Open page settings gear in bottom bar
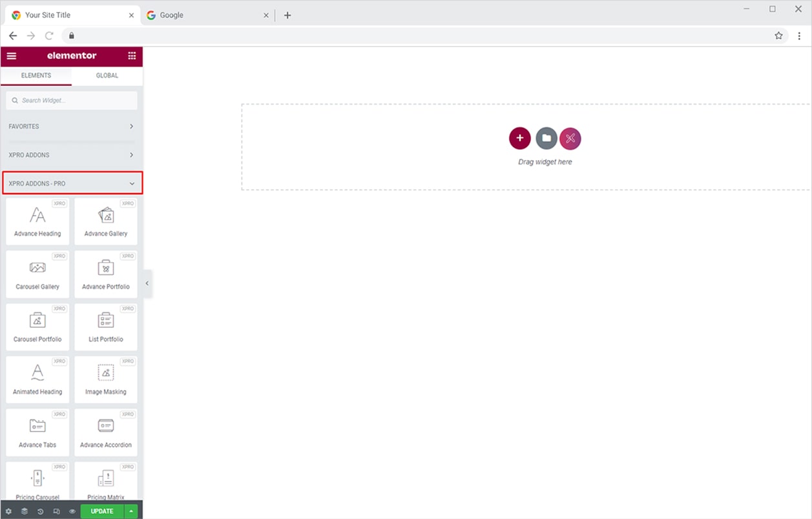 tap(8, 511)
